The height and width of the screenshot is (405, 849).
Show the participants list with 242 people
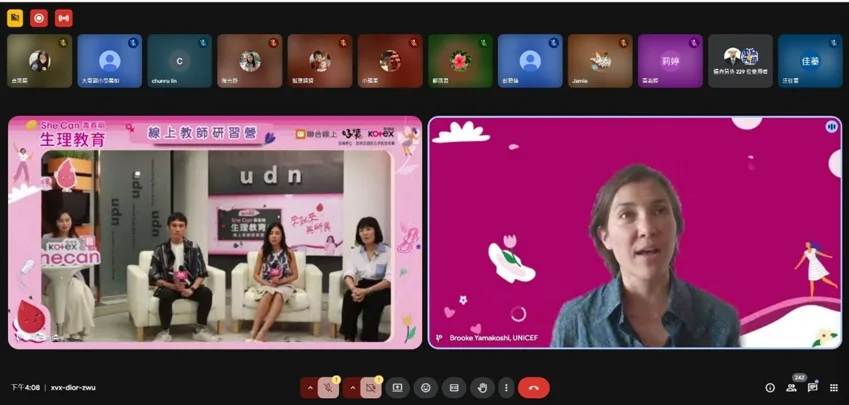[x=792, y=388]
